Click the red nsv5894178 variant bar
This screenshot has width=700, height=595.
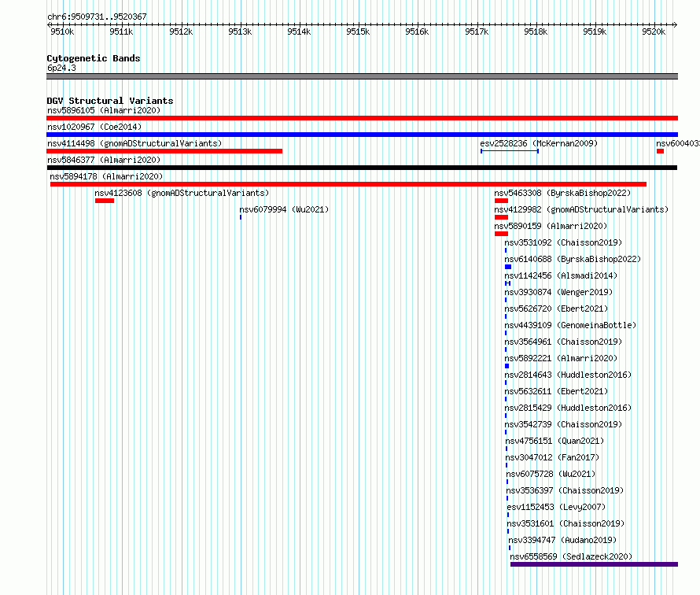click(x=348, y=184)
